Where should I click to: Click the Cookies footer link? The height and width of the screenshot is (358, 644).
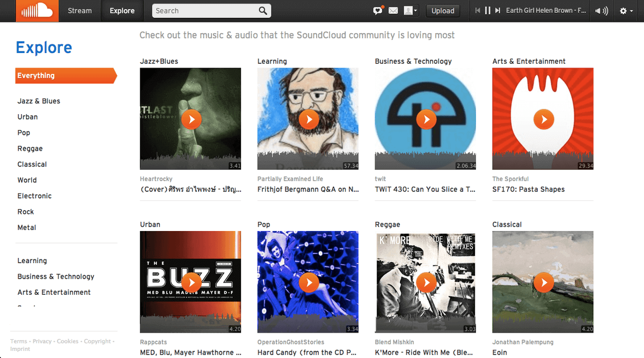point(68,341)
